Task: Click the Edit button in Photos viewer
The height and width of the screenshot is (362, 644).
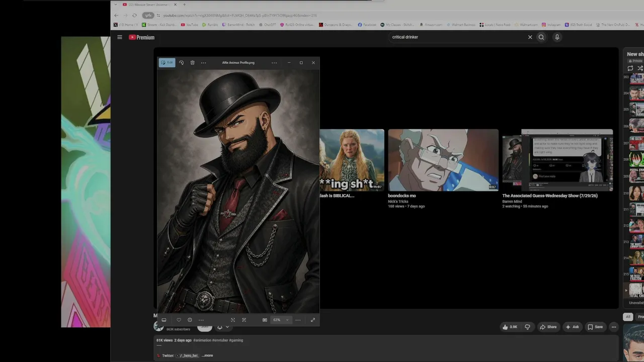Action: coord(167,63)
